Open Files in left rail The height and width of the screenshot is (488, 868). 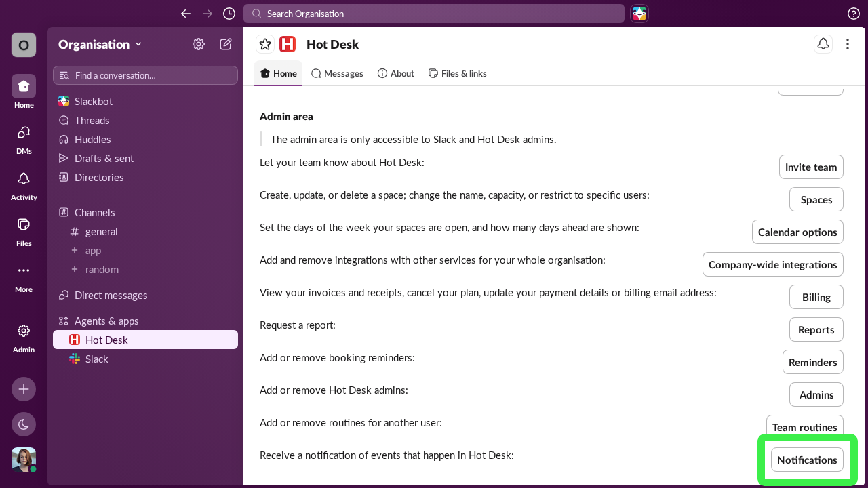coord(24,230)
